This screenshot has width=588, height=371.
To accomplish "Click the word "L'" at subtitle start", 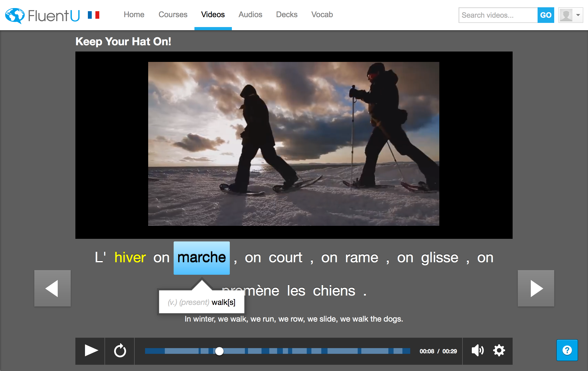I will coord(100,258).
